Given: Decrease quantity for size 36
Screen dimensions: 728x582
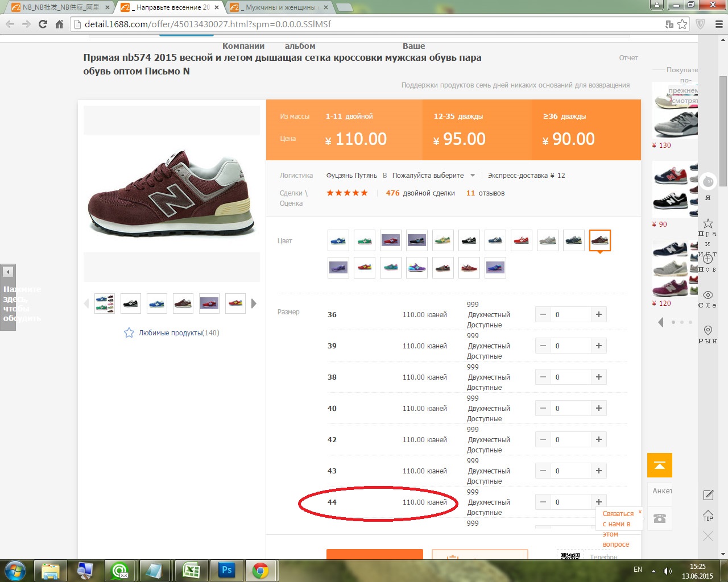Looking at the screenshot, I should click(x=543, y=314).
